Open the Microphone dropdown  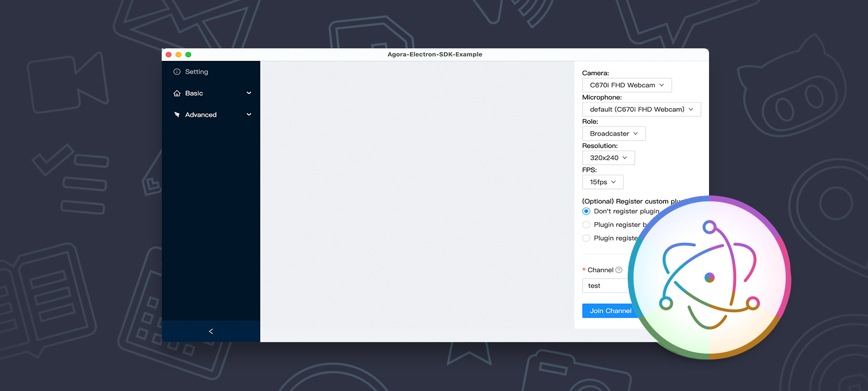click(x=642, y=109)
